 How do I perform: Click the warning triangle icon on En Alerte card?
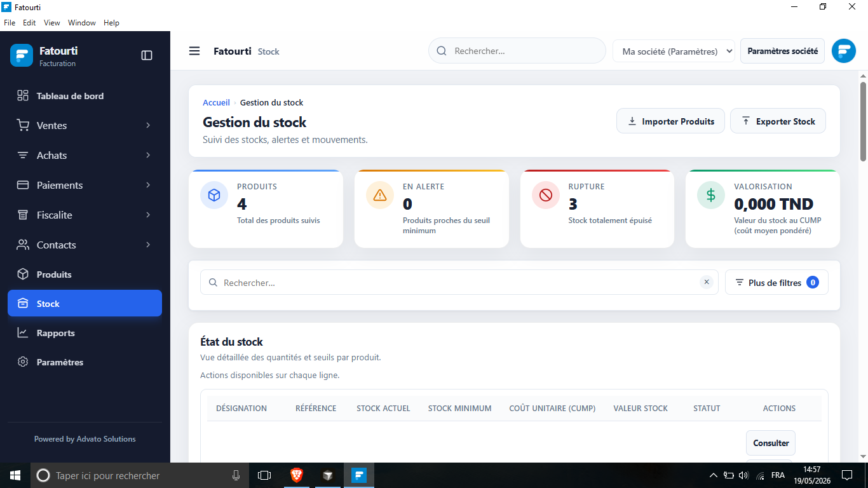[380, 195]
